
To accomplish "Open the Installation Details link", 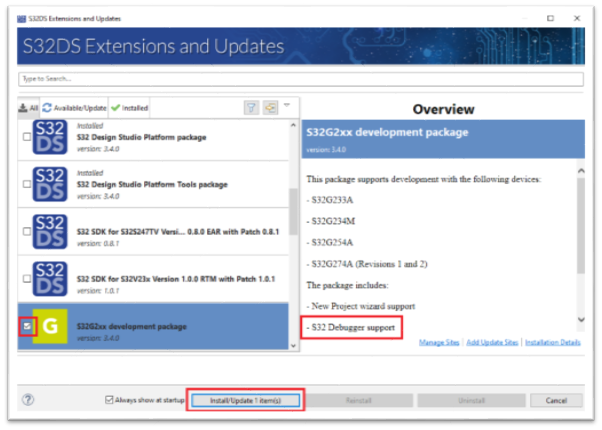I will [x=552, y=342].
